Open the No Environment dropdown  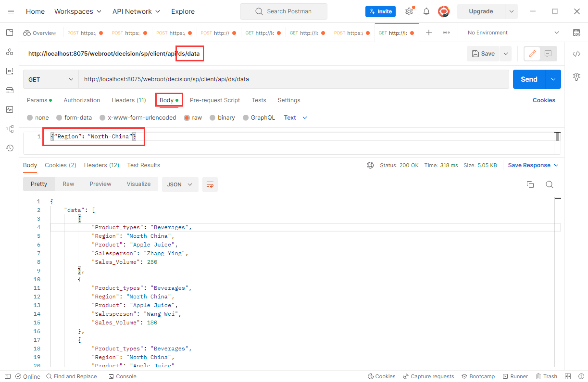pos(511,32)
